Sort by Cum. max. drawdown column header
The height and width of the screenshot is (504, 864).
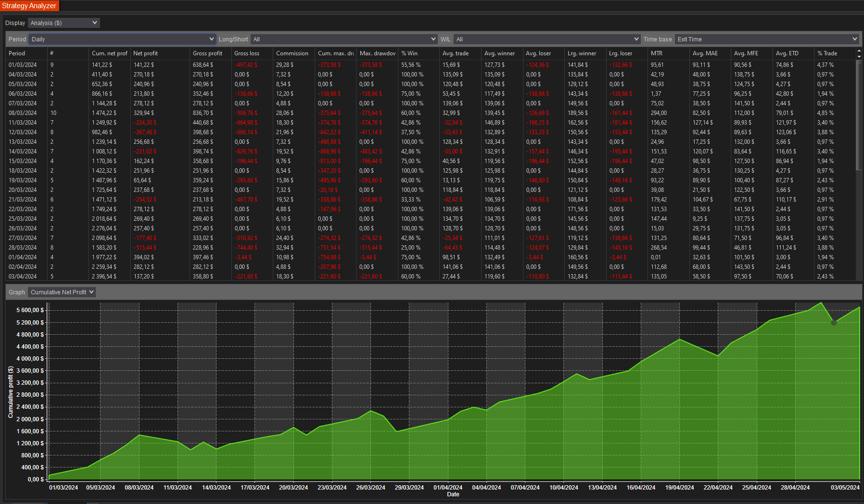point(336,53)
